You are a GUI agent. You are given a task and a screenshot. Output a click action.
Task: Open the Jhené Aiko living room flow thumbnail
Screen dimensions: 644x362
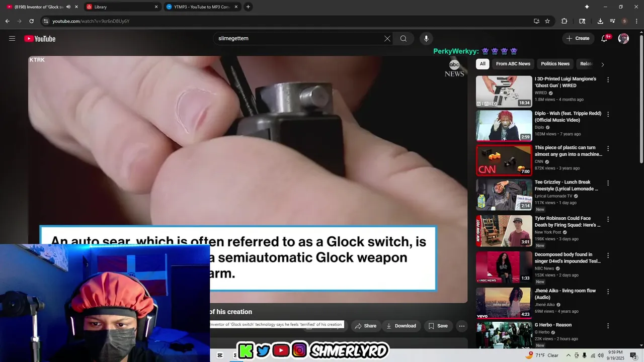[x=504, y=303]
